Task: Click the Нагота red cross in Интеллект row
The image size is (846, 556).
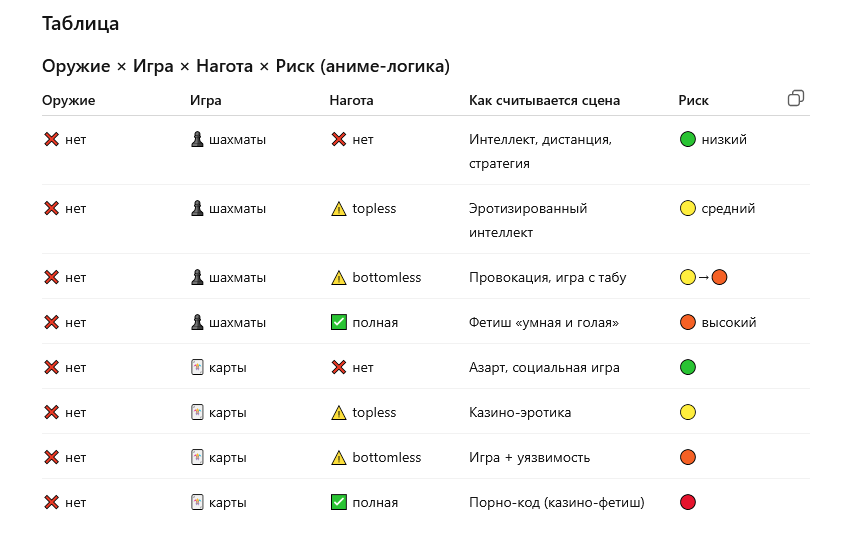Action: 338,140
